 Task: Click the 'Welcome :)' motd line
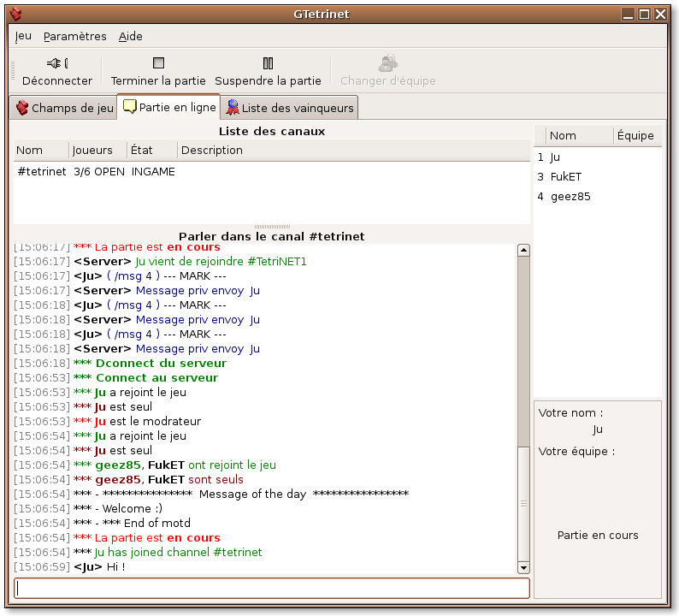88,508
